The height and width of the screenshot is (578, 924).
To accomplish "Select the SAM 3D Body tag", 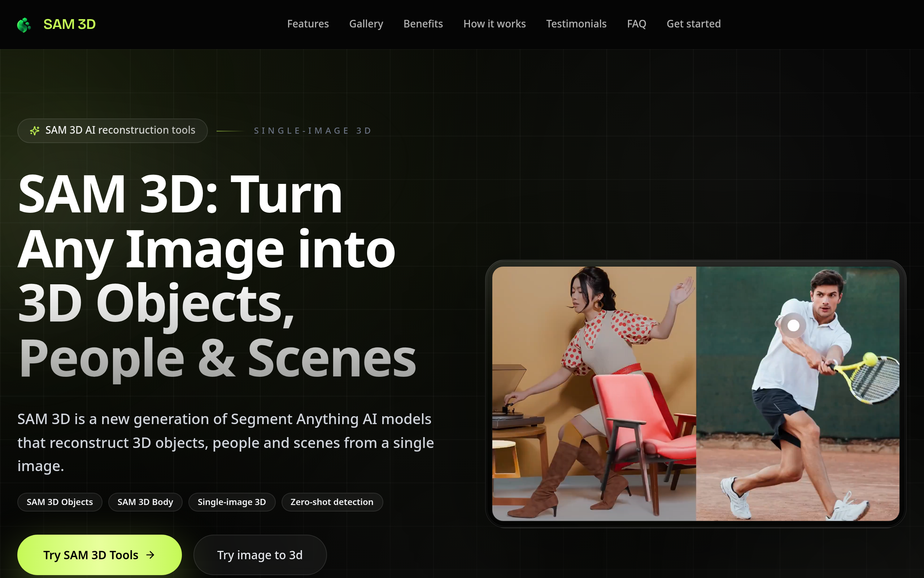I will coord(145,502).
